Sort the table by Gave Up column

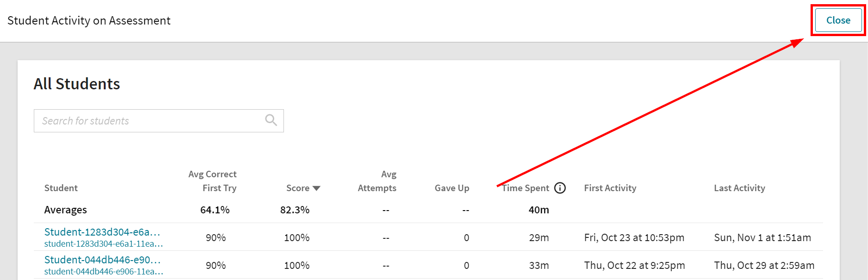[x=452, y=188]
